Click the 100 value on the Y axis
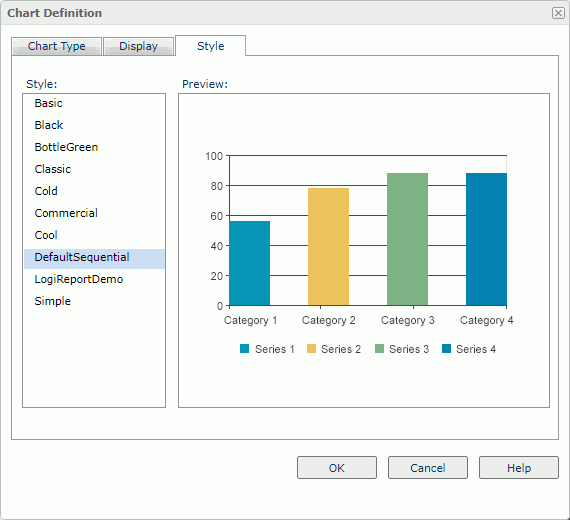 tap(214, 156)
